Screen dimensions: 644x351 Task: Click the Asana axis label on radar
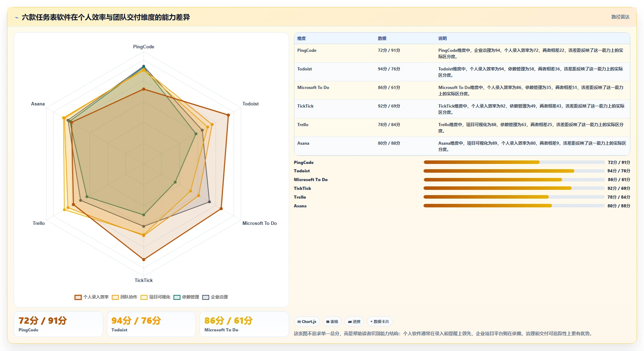(38, 104)
